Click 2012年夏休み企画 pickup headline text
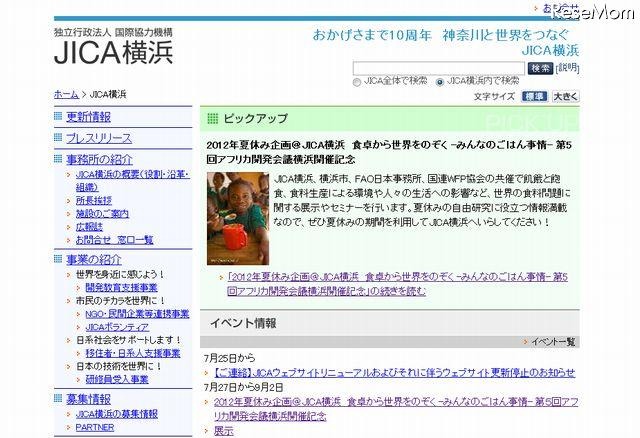This screenshot has width=640, height=438. click(389, 152)
